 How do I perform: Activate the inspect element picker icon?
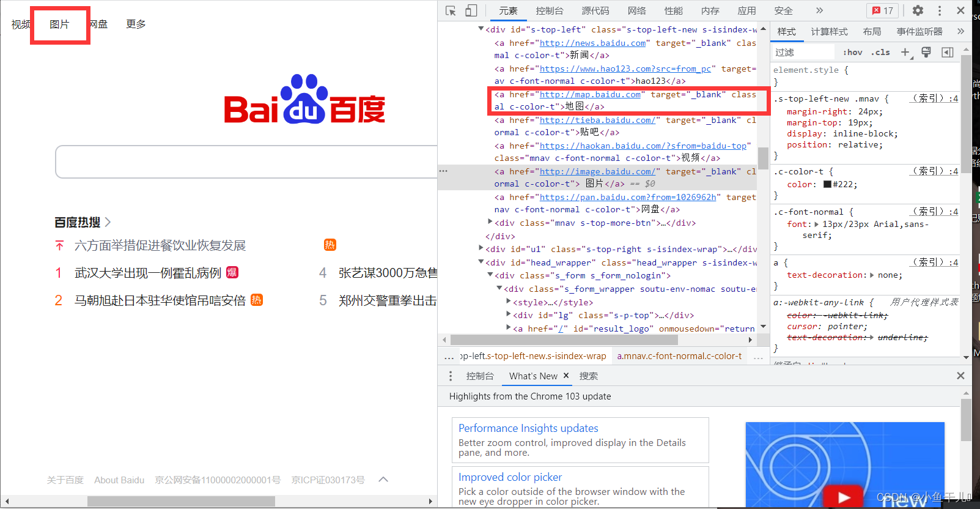click(451, 10)
